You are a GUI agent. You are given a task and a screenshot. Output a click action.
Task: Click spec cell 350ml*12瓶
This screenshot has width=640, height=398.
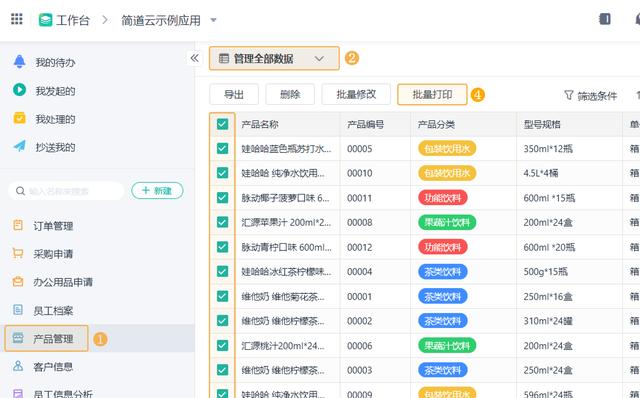[548, 149]
